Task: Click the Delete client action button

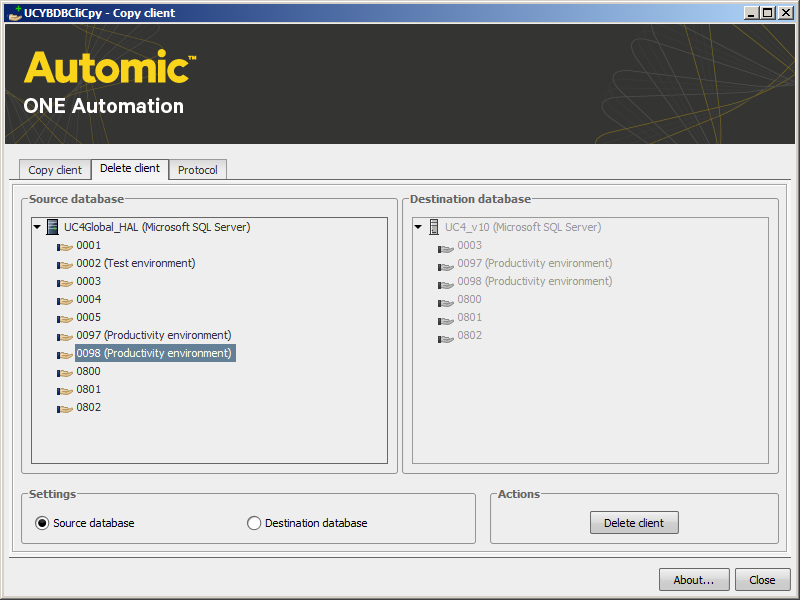Action: click(634, 522)
